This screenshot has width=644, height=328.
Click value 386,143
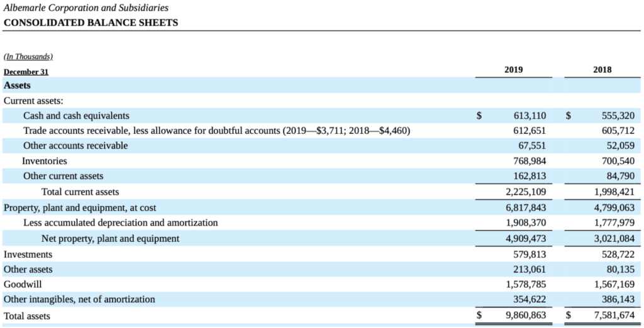coord(618,299)
